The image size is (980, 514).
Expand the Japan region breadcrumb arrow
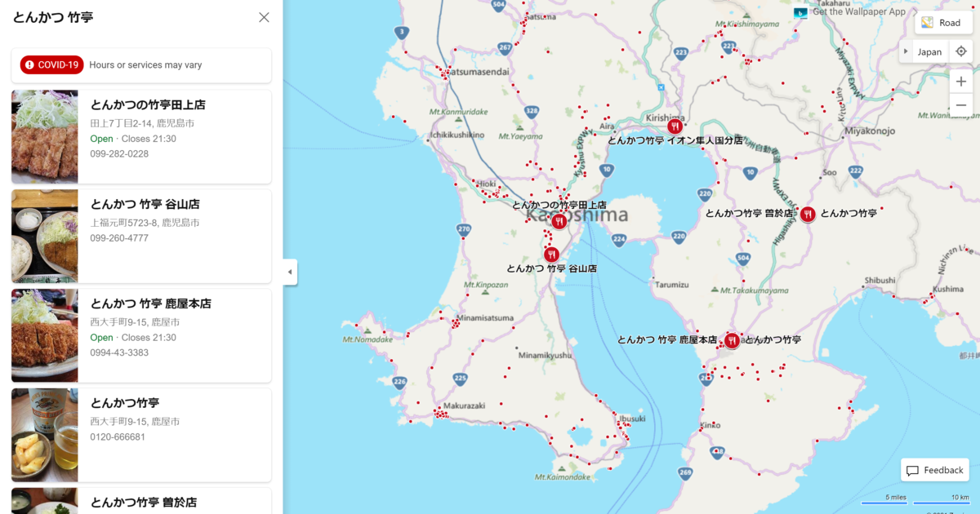click(906, 51)
